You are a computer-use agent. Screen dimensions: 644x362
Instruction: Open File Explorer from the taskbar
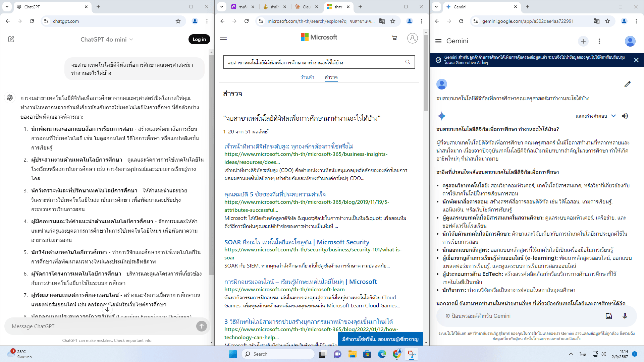[352, 354]
